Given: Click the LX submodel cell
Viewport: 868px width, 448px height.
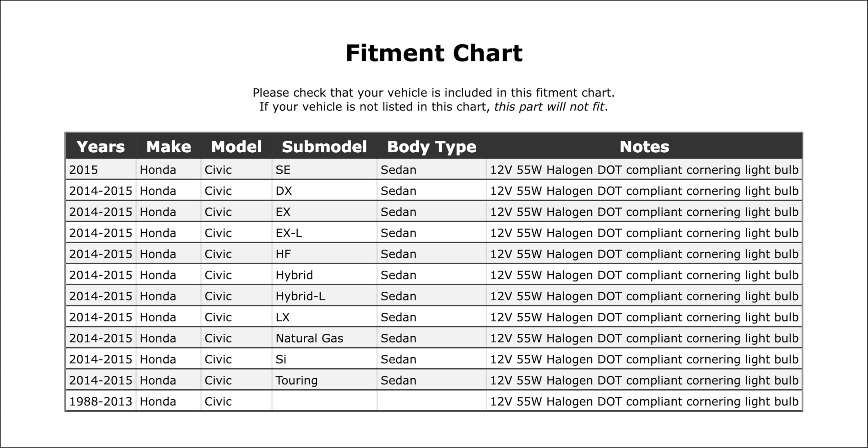Looking at the screenshot, I should pos(282,317).
